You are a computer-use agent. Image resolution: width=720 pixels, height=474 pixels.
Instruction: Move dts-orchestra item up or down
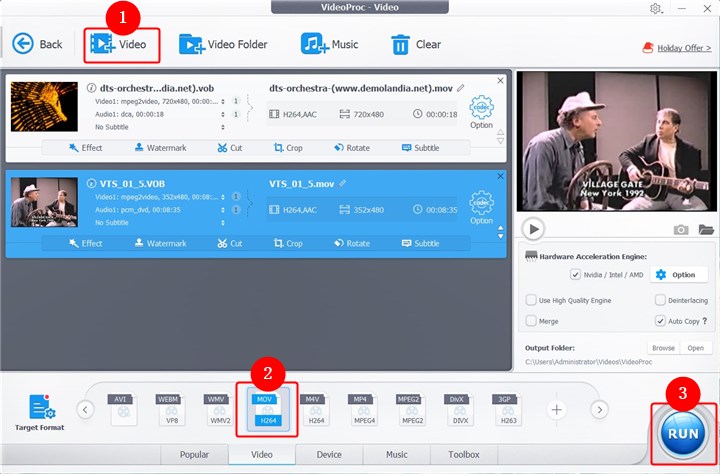click(x=501, y=136)
